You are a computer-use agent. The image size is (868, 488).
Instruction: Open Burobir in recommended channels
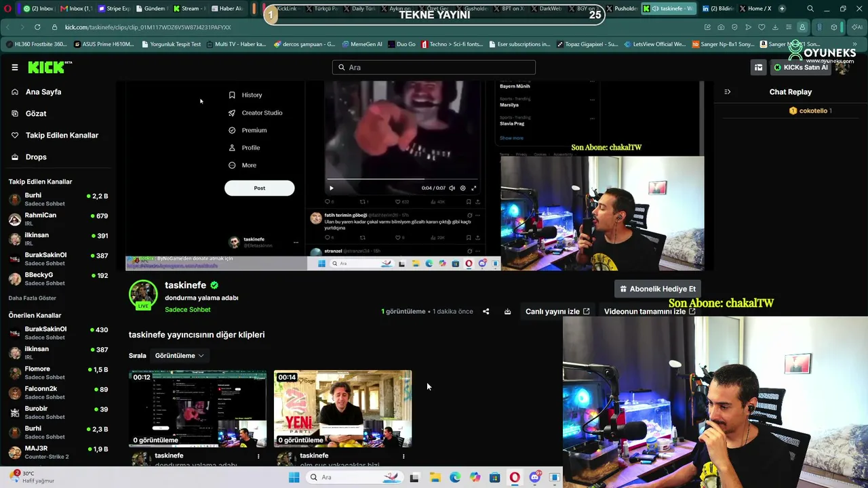(x=58, y=412)
